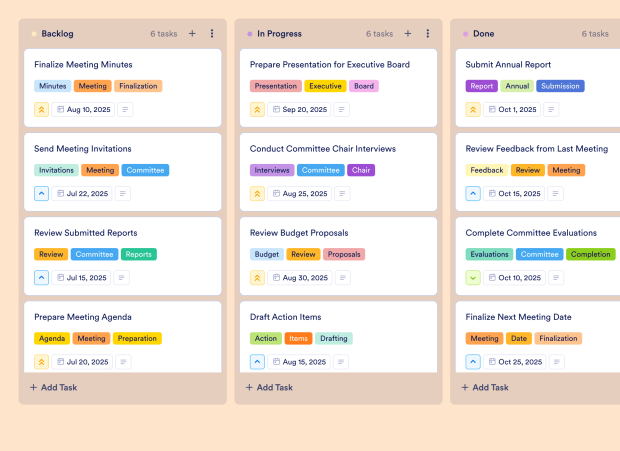Click Add Task under Backlog column
This screenshot has width=620, height=451.
click(x=54, y=387)
